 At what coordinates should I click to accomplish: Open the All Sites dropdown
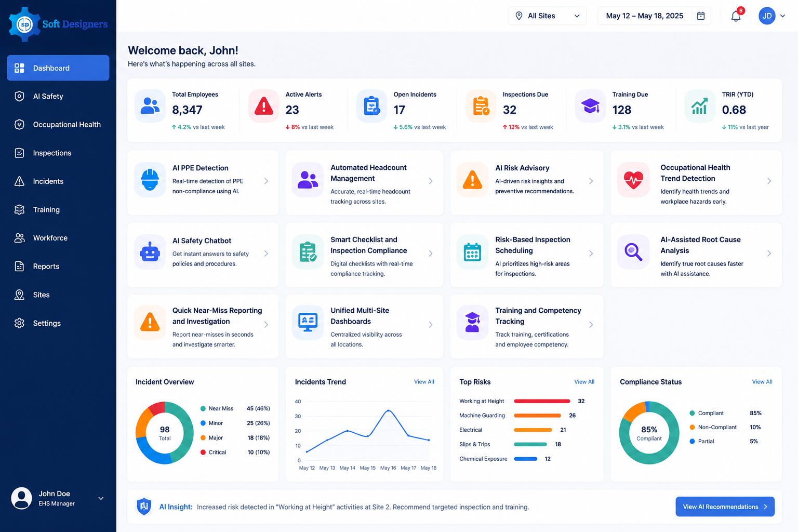(547, 16)
